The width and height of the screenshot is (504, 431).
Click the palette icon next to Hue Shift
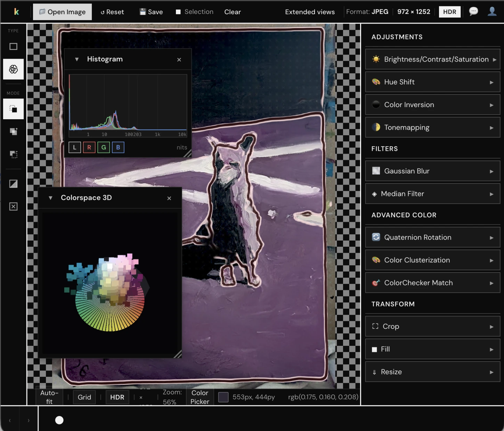(376, 82)
